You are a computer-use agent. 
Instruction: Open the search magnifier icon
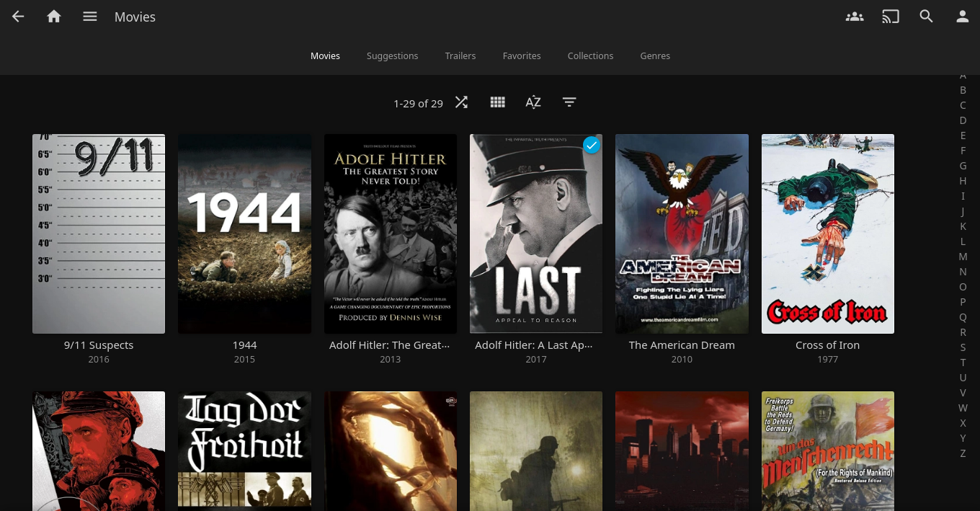[x=927, y=17]
